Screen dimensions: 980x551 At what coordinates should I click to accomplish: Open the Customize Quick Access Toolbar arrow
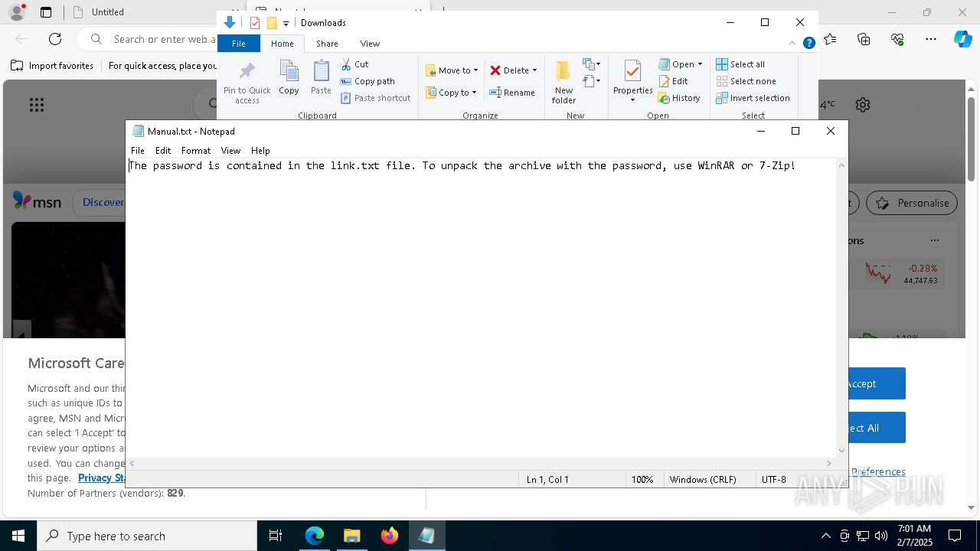click(286, 23)
